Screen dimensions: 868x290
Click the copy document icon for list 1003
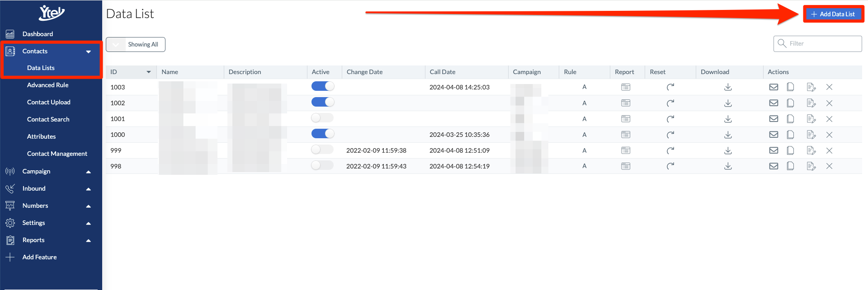point(790,87)
